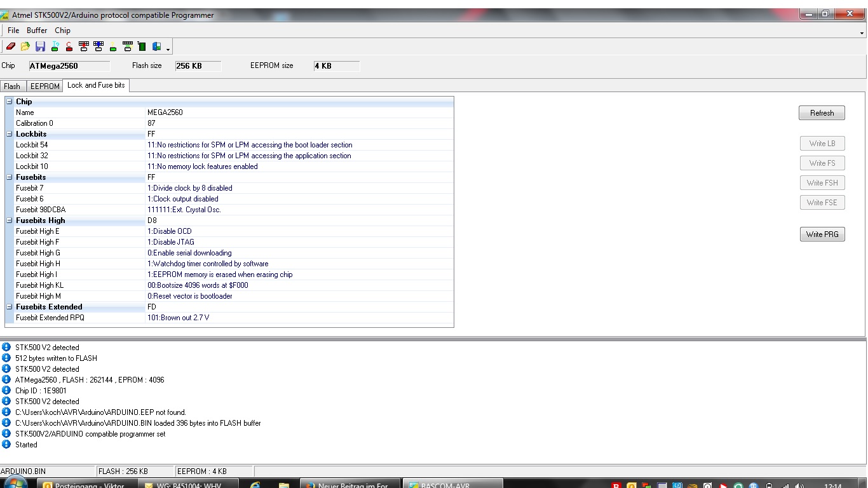Click the red eraser clear-buffer icon
Viewport: 868px width, 488px height.
point(11,46)
